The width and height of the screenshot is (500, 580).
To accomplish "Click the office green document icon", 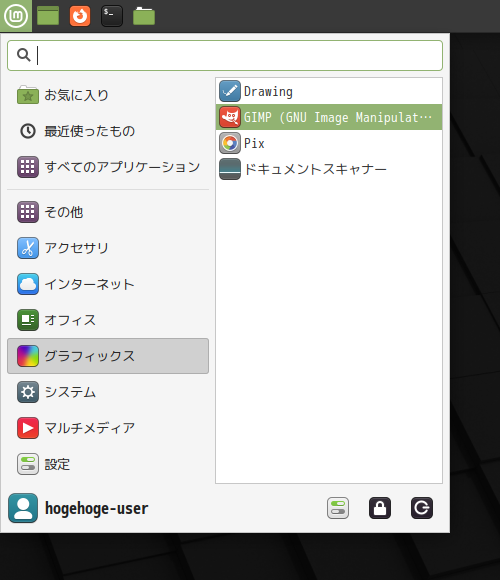I will [28, 320].
